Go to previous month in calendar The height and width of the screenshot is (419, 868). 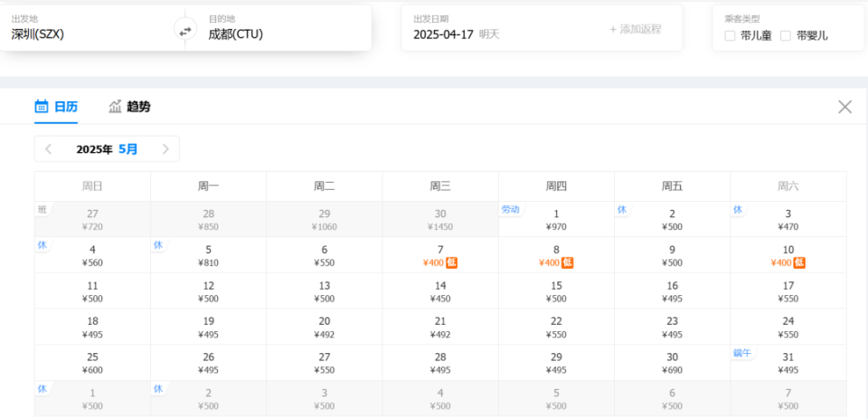49,149
